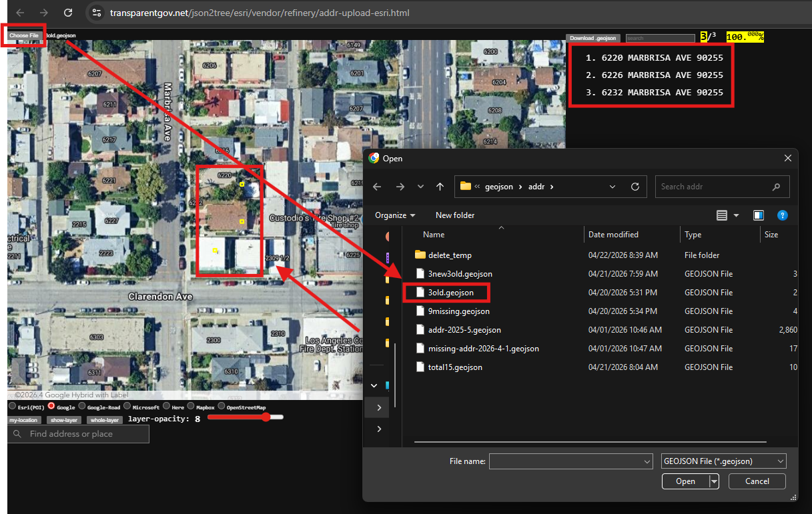Select the Google-Road basemap radio button
The image size is (812, 514).
point(82,407)
